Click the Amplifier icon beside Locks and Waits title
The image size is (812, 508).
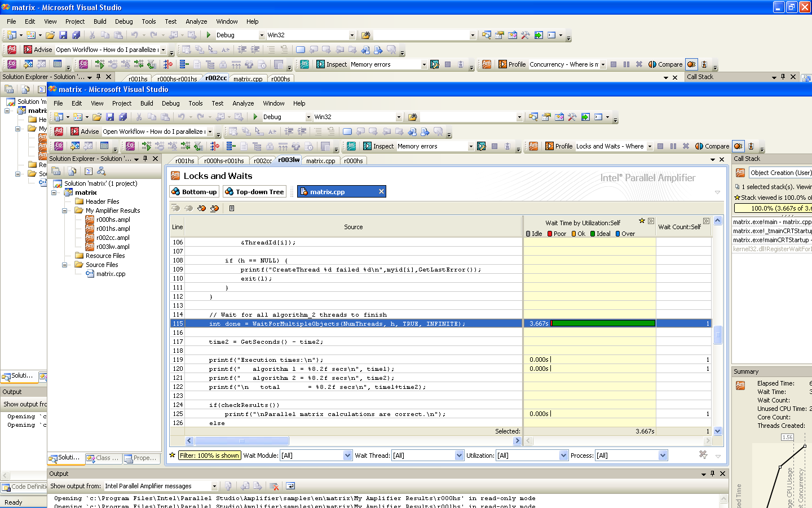click(175, 176)
